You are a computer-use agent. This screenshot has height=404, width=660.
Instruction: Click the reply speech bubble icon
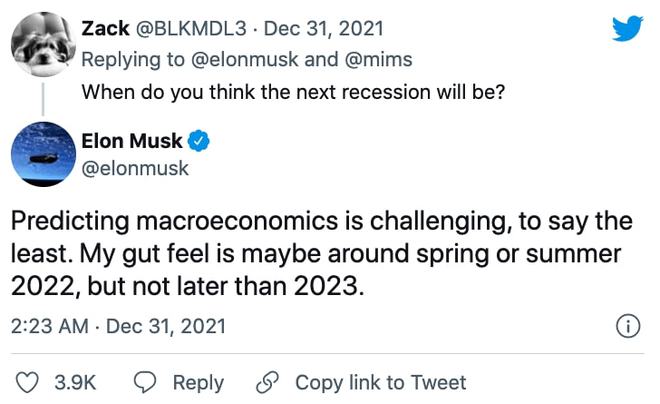[146, 382]
